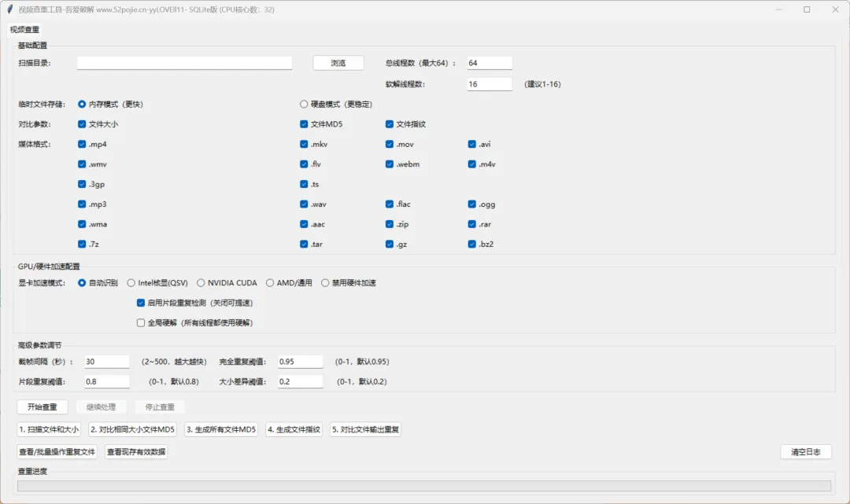The height and width of the screenshot is (504, 850).
Task: Uncheck the .flv format checkbox
Action: coord(304,164)
